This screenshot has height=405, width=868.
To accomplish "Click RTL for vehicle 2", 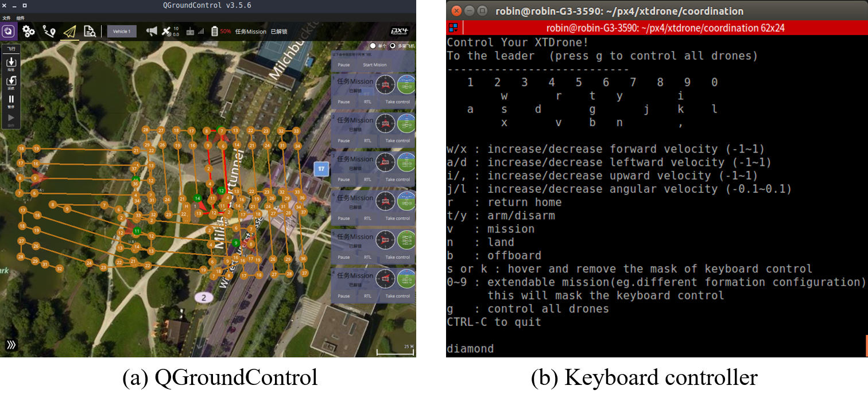I will click(x=368, y=141).
